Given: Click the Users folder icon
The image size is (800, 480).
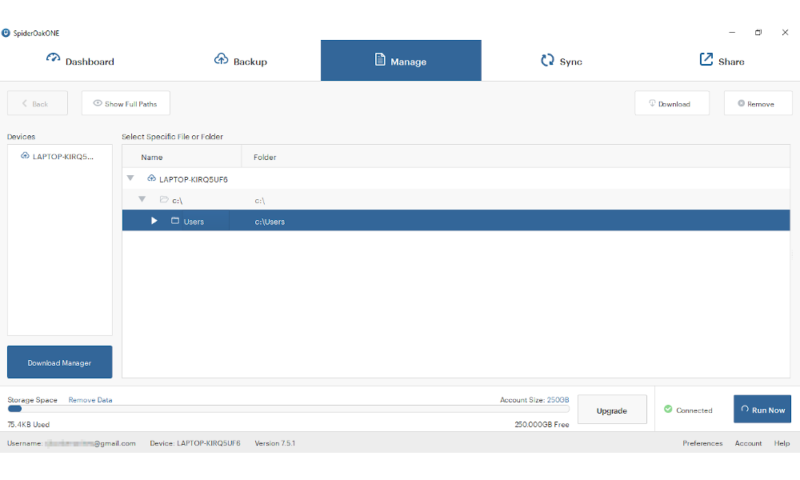Looking at the screenshot, I should coord(175,220).
